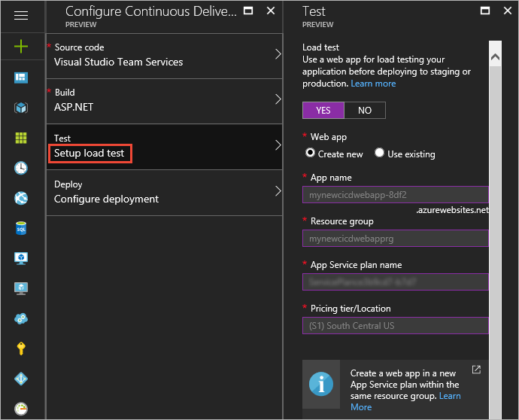Open the Recent clock icon
Screen dimensions: 519x420
click(21, 168)
